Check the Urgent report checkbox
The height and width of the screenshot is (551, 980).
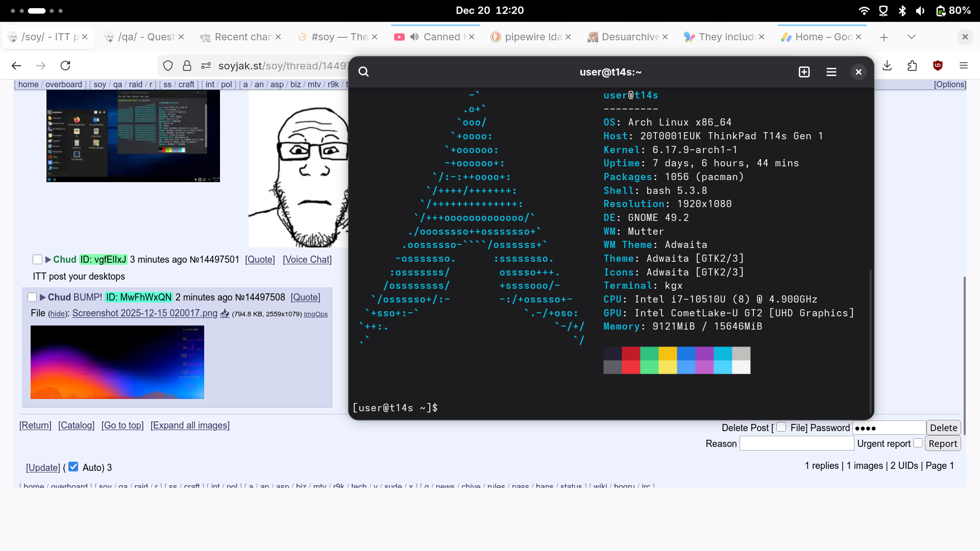tap(918, 443)
